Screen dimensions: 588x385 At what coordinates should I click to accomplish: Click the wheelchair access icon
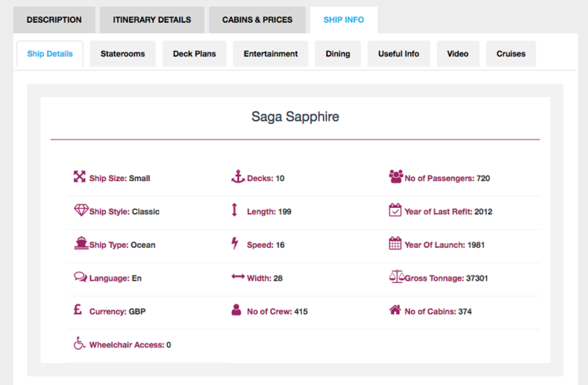click(x=79, y=343)
